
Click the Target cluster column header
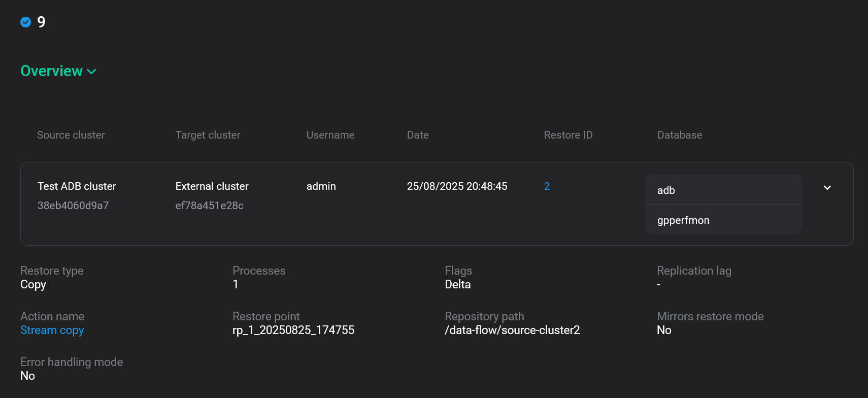(208, 135)
